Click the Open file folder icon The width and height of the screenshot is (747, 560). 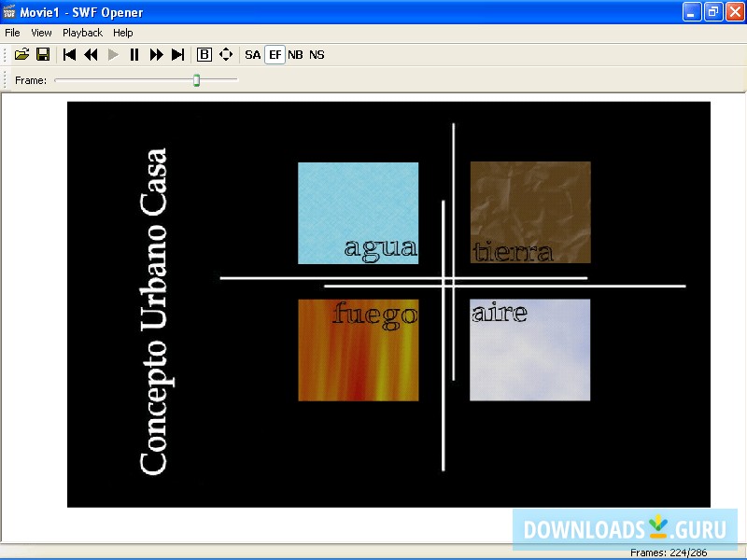[21, 55]
